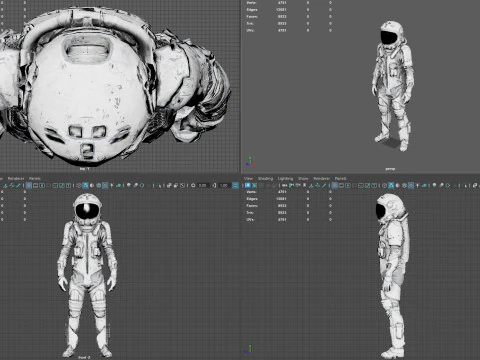Screen dimensions: 480x360
Task: Switch side view to Smooth Shade All
Action: pos(391,185)
